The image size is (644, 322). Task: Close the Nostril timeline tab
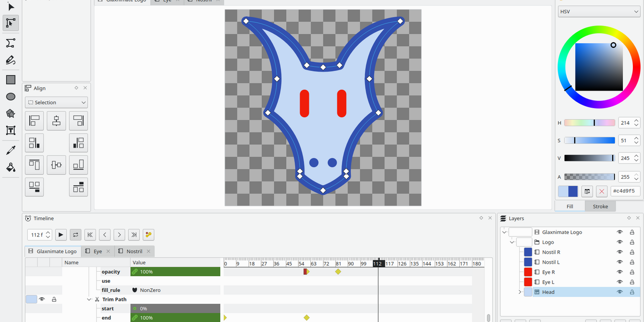point(148,251)
